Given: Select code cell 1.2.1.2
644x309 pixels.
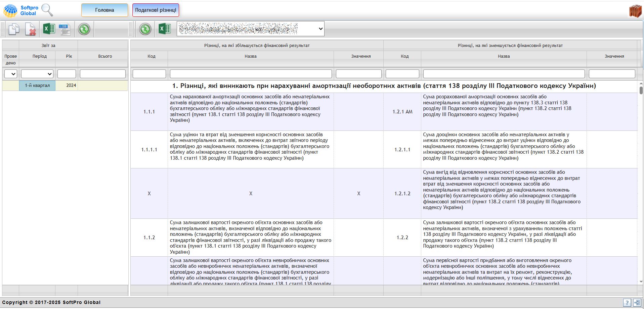Looking at the screenshot, I should 402,194.
